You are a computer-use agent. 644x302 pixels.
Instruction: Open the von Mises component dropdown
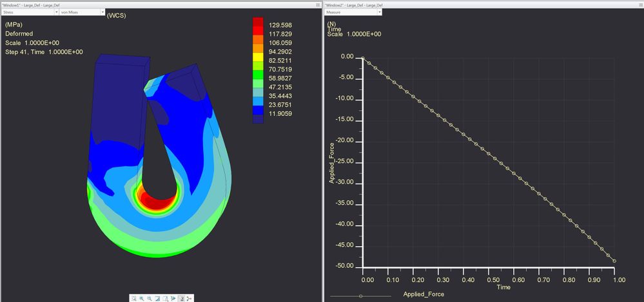pyautogui.click(x=83, y=12)
